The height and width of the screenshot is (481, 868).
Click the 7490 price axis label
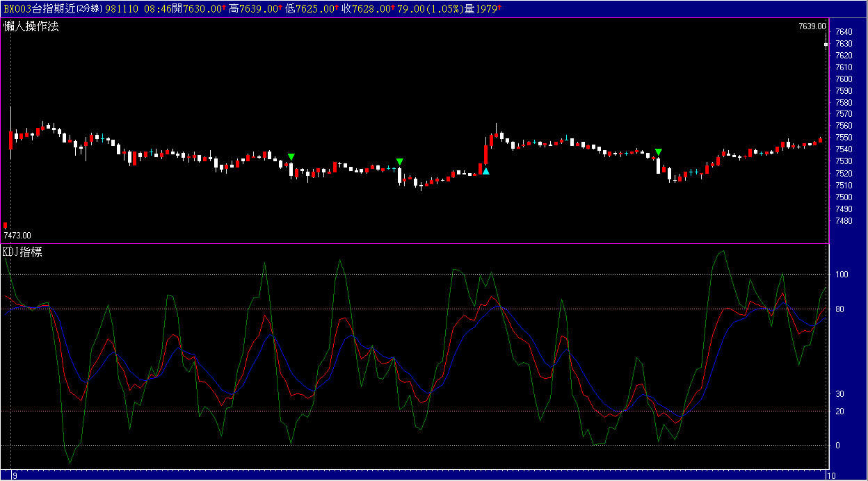click(844, 209)
